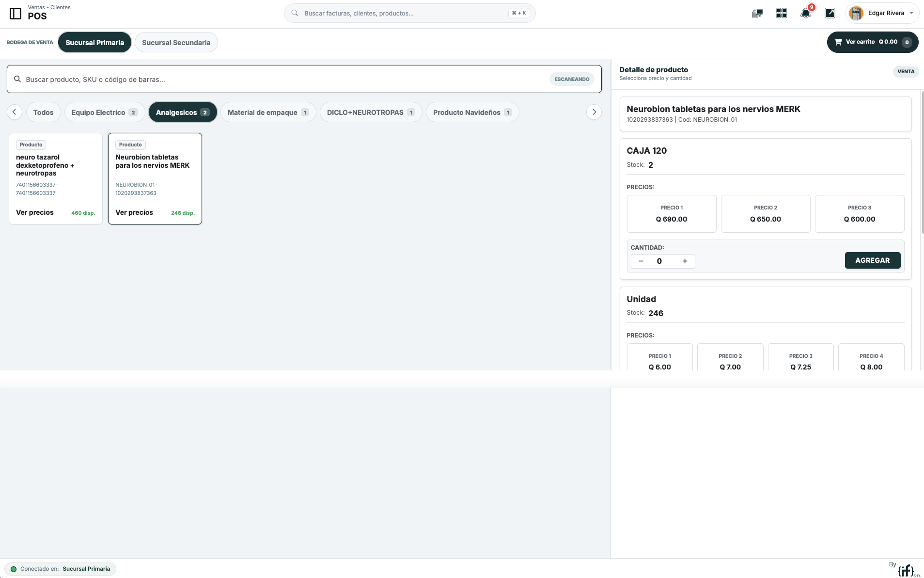Select the Sucursal Primaria warehouse
This screenshot has width=924, height=578.
(95, 42)
